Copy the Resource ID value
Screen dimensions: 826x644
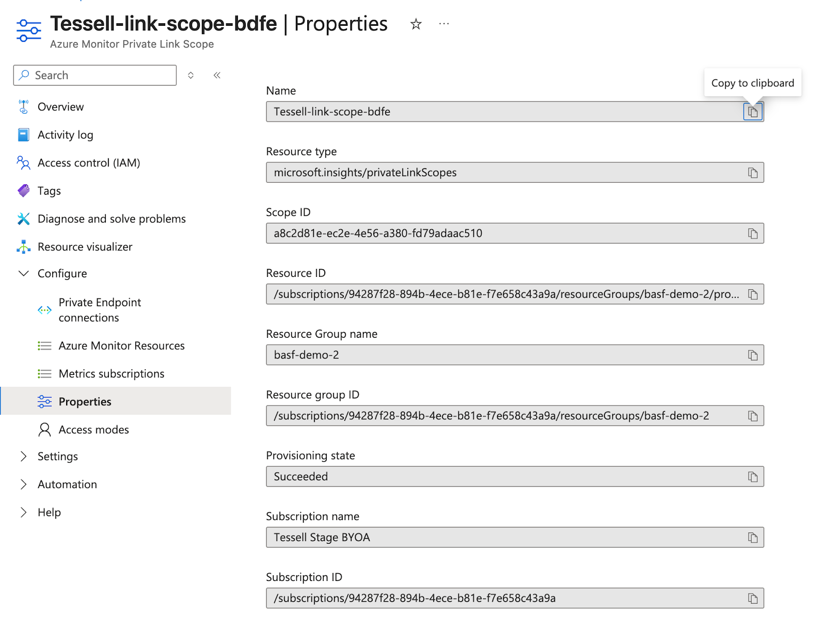pyautogui.click(x=753, y=294)
